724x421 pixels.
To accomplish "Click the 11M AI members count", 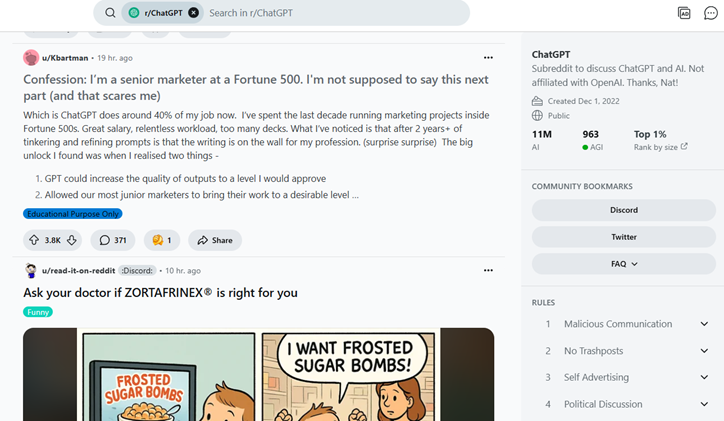I will (542, 140).
